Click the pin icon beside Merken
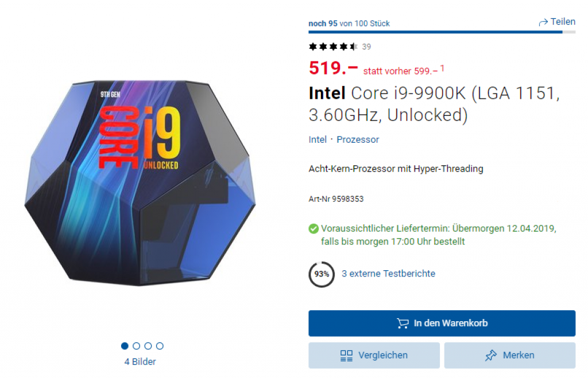Image resolution: width=588 pixels, height=378 pixels. tap(491, 356)
